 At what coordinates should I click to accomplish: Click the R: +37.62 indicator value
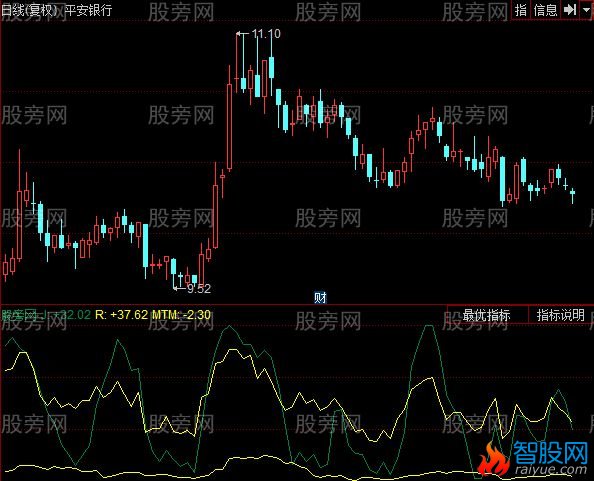tap(121, 315)
